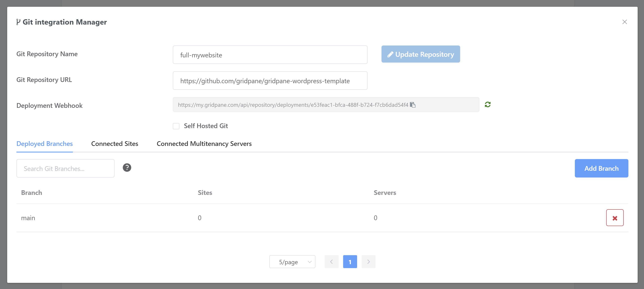Screen dimensions: 644x289
Task: Copy the deployment webhook URL icon
Action: pos(413,105)
